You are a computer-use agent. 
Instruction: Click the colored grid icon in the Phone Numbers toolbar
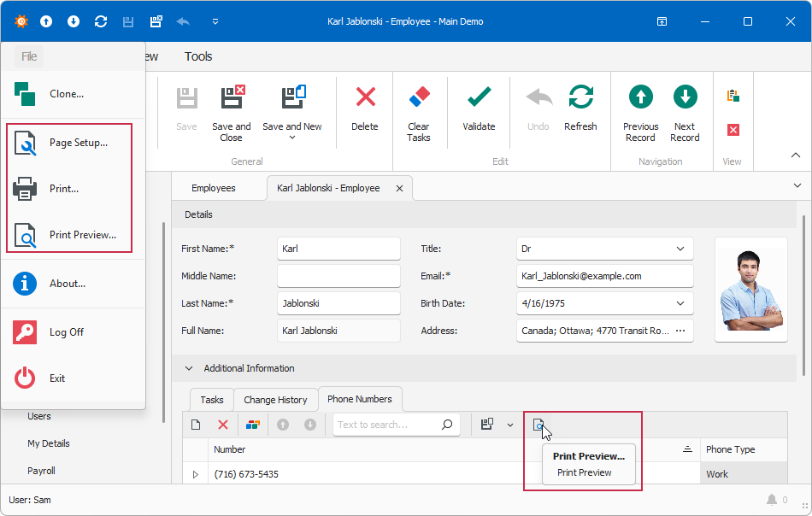251,425
